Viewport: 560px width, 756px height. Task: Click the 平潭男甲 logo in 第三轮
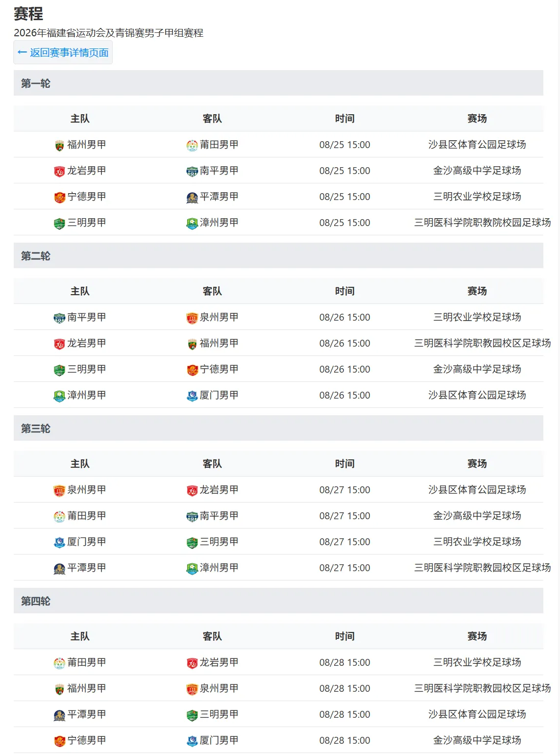(x=59, y=568)
